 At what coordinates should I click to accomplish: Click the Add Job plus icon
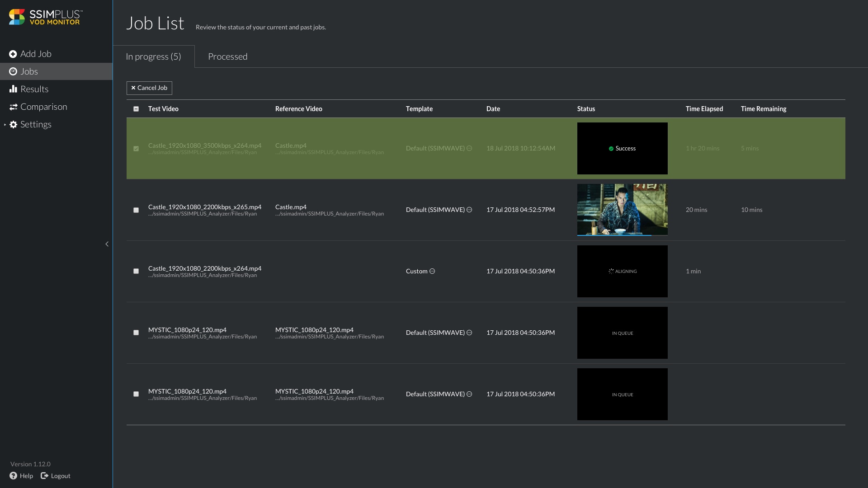click(13, 54)
